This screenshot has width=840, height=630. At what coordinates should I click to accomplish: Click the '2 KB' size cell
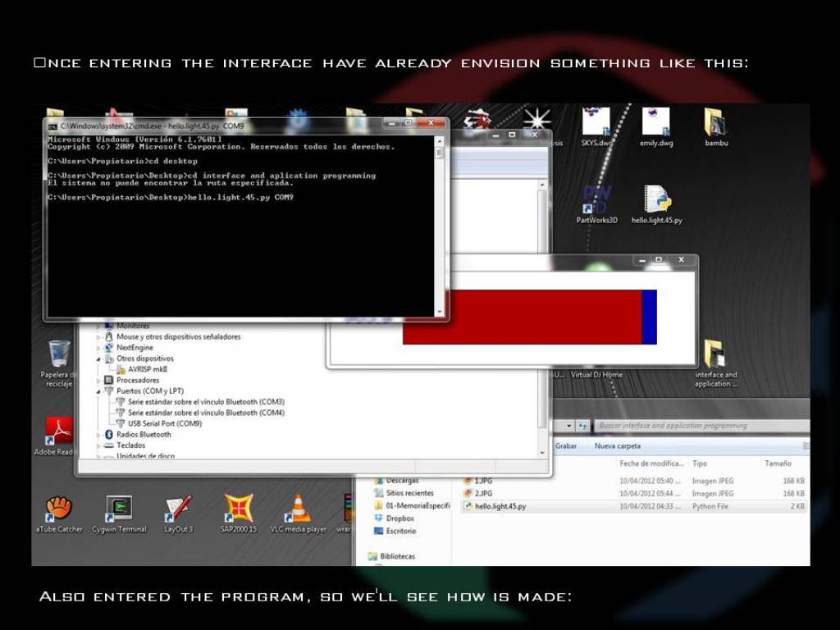coord(797,506)
